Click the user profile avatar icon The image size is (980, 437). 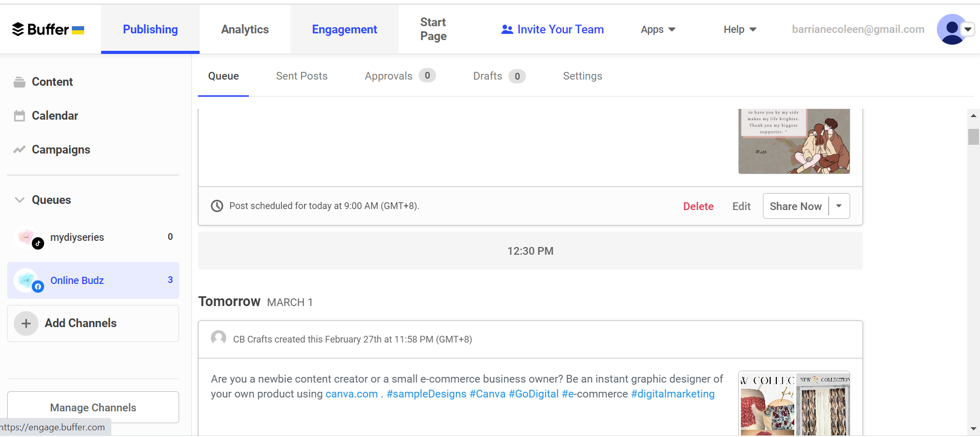(951, 29)
